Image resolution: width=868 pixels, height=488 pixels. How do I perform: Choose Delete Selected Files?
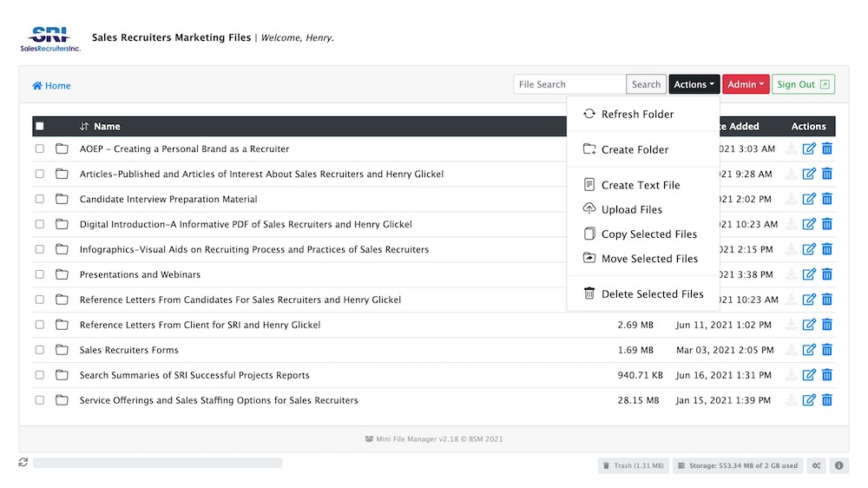642,293
